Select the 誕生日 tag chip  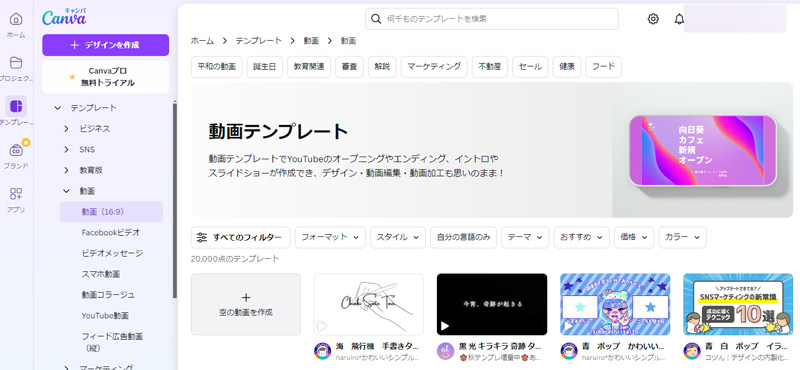pos(265,67)
